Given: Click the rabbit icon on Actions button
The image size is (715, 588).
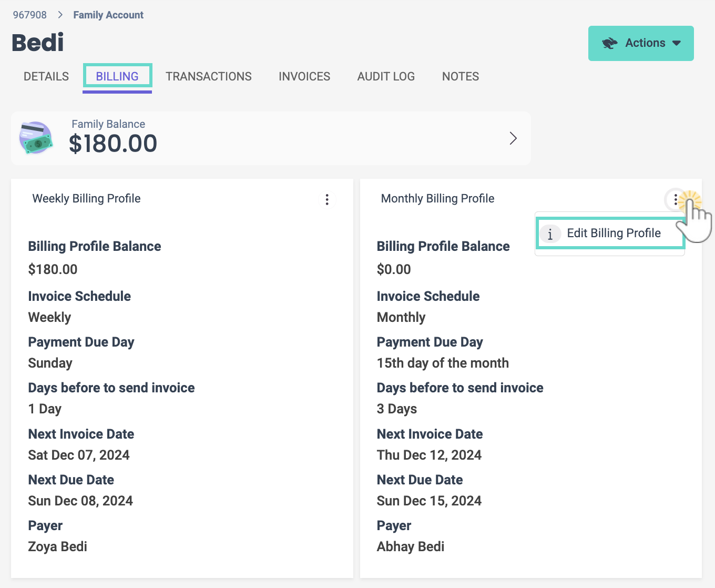Looking at the screenshot, I should tap(610, 43).
